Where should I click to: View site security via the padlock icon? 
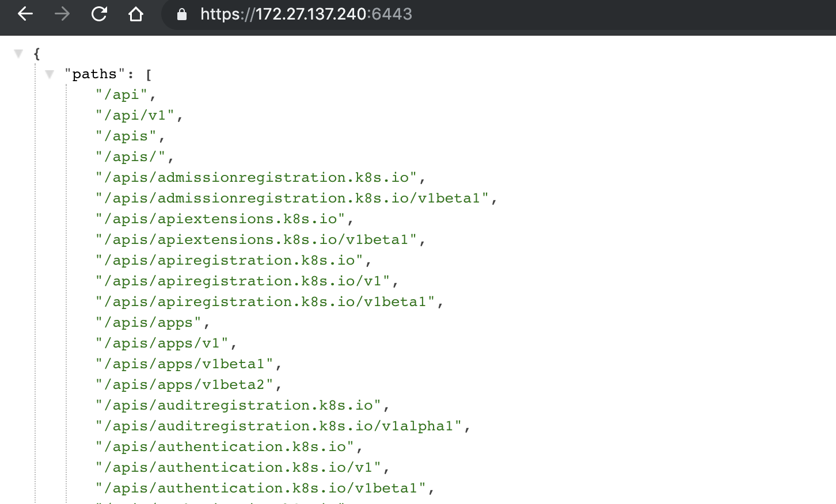[182, 14]
